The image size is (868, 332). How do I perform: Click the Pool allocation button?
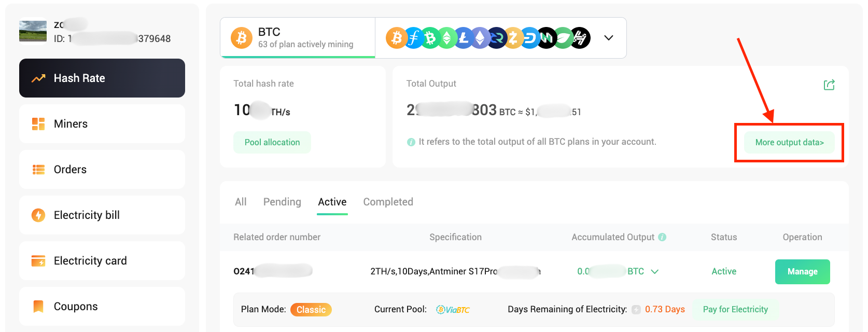pyautogui.click(x=272, y=142)
